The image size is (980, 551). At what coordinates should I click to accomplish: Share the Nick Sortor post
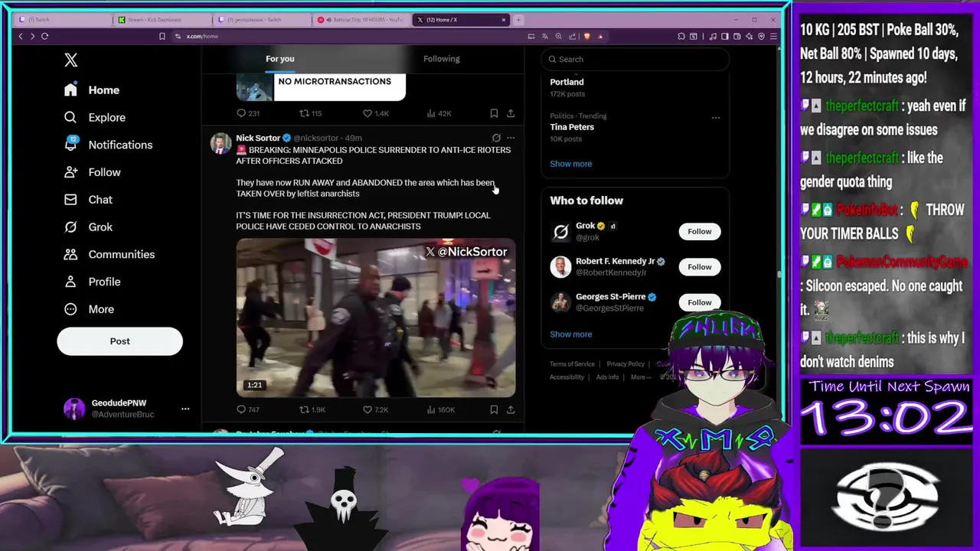511,409
